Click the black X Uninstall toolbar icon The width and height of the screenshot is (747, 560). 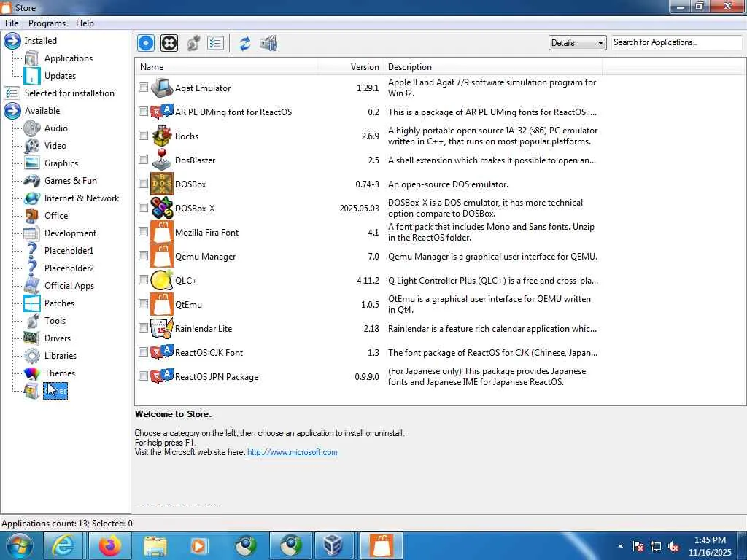[x=169, y=43]
